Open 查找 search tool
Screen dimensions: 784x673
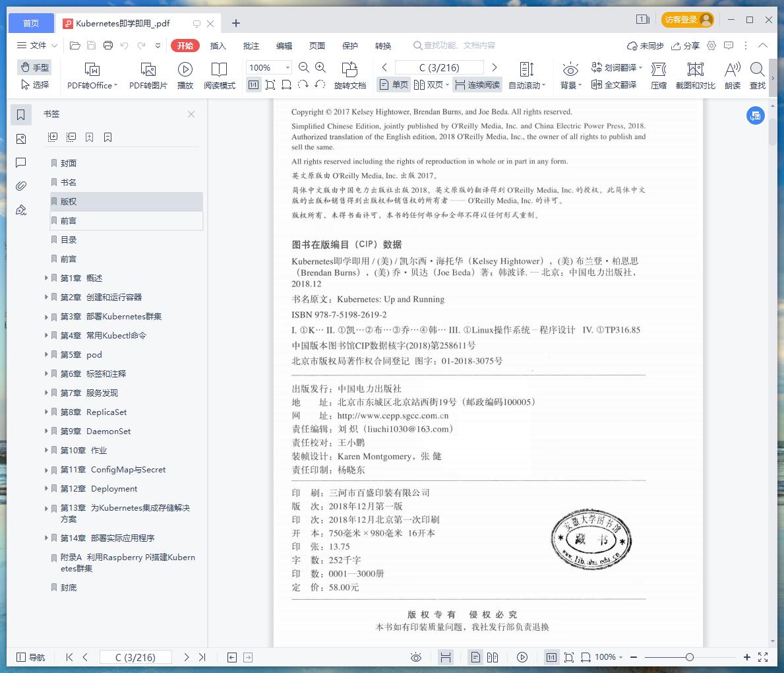pos(758,76)
